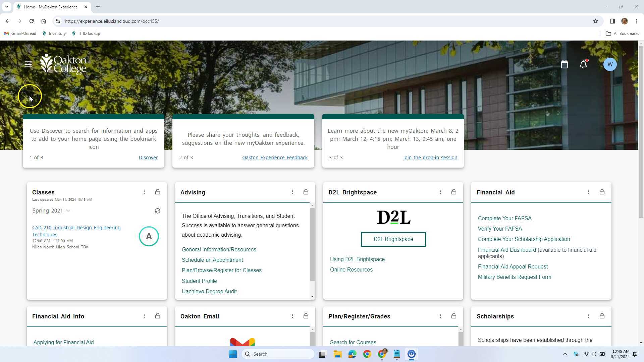
Task: Open the calendar icon in header
Action: pos(564,64)
